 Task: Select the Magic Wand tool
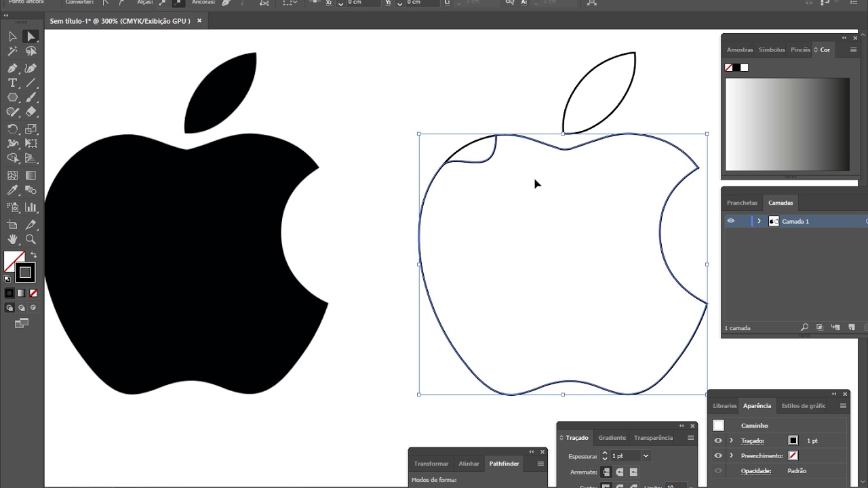[x=12, y=52]
